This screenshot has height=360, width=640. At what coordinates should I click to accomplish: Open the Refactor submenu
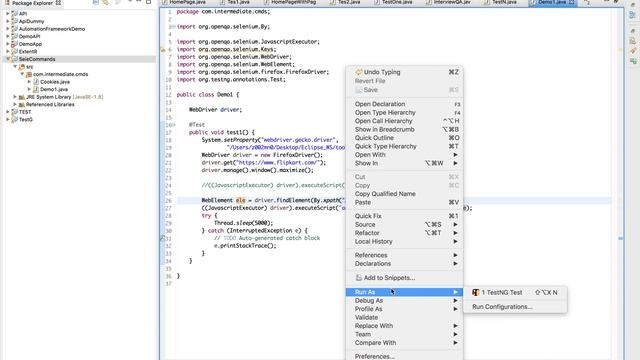pyautogui.click(x=404, y=233)
